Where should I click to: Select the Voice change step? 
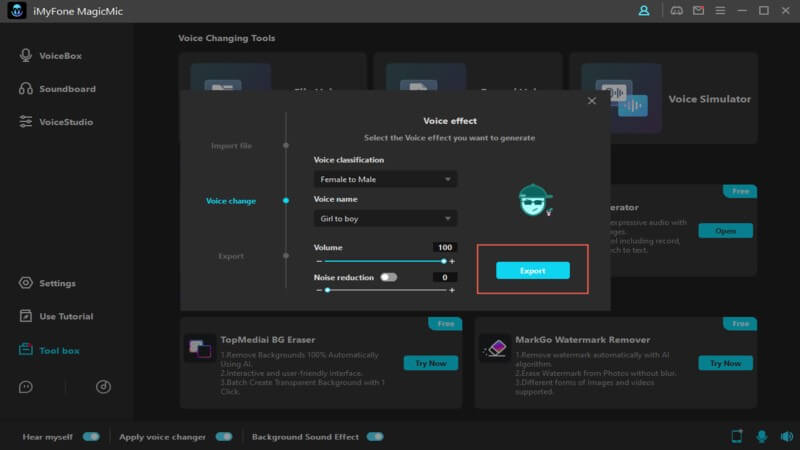(x=231, y=201)
